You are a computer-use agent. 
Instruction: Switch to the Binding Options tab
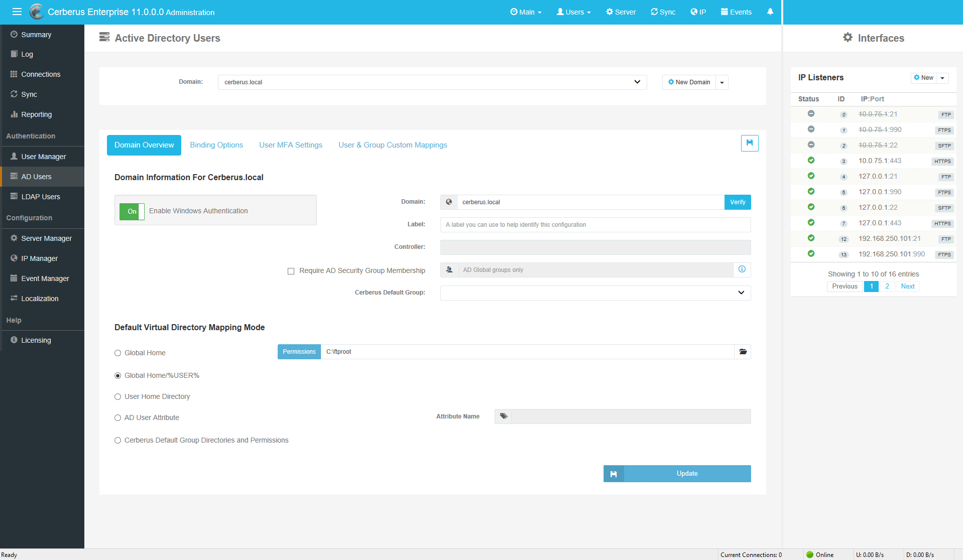216,145
